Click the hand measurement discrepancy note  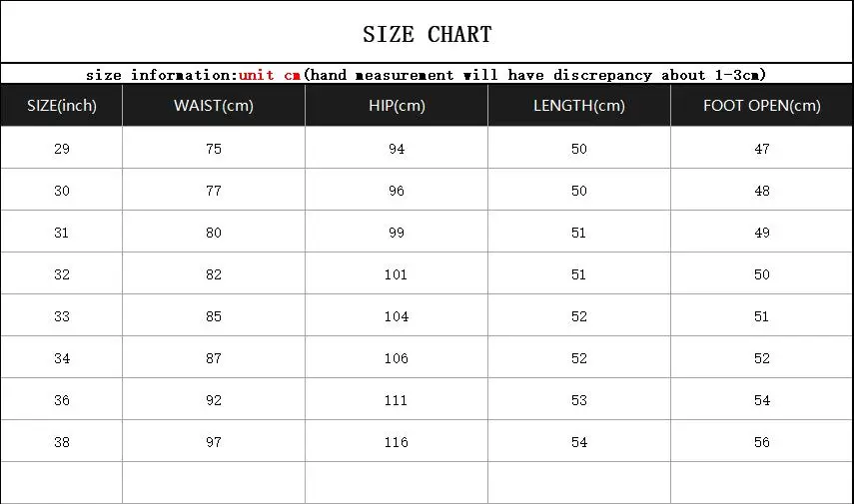click(x=534, y=75)
